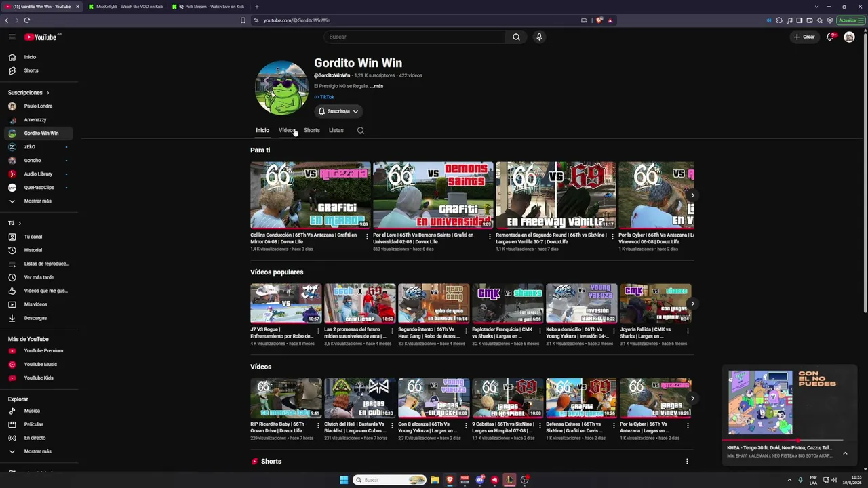Switch to the channel Vídeos tab
The image size is (868, 488).
pos(287,130)
